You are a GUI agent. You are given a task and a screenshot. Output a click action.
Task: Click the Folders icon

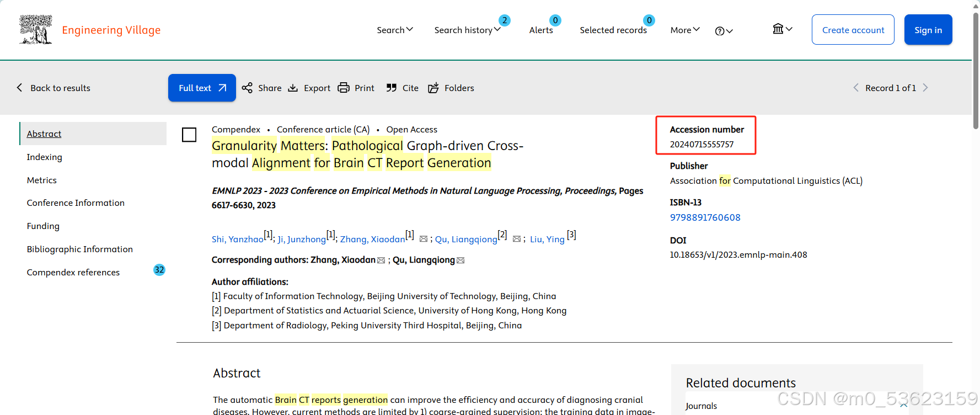coord(433,88)
